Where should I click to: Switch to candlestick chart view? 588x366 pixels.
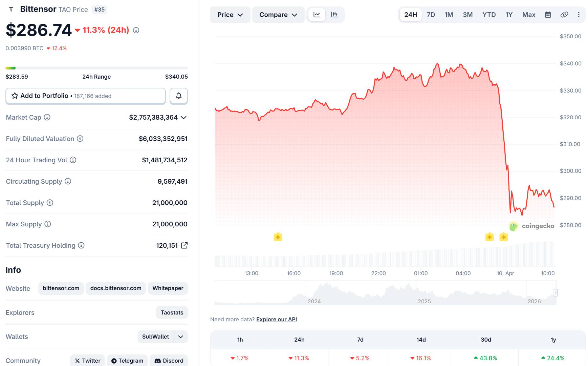334,15
